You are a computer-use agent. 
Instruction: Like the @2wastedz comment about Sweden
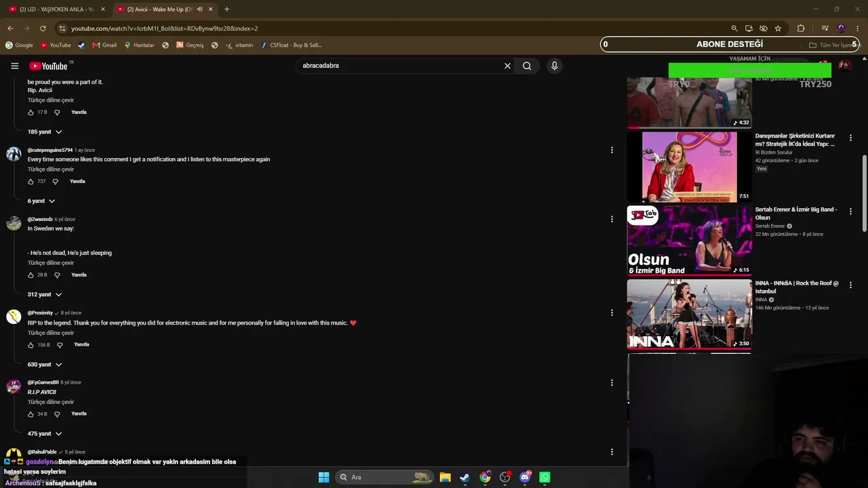pyautogui.click(x=31, y=275)
